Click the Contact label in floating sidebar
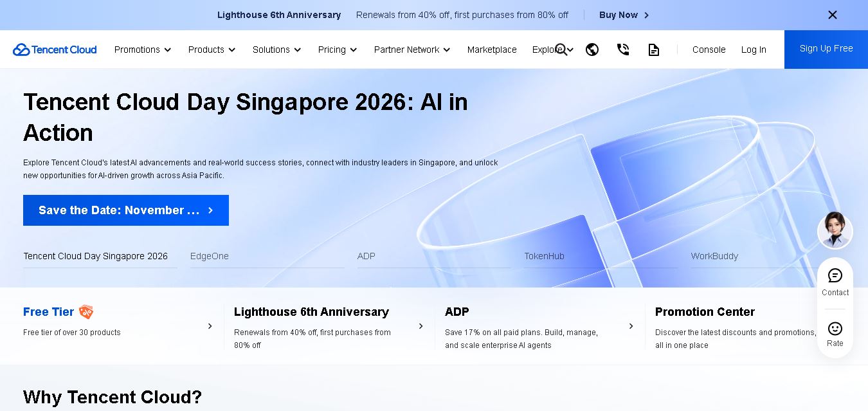This screenshot has width=868, height=411. 835,293
